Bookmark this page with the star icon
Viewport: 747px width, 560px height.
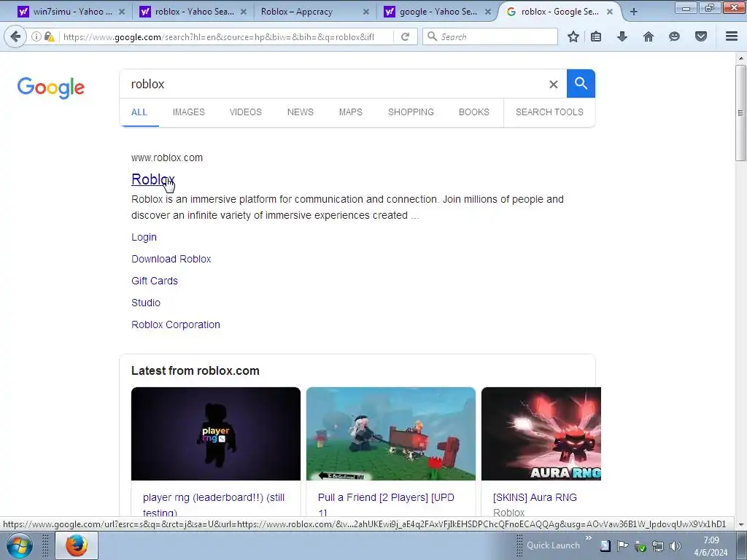click(573, 36)
